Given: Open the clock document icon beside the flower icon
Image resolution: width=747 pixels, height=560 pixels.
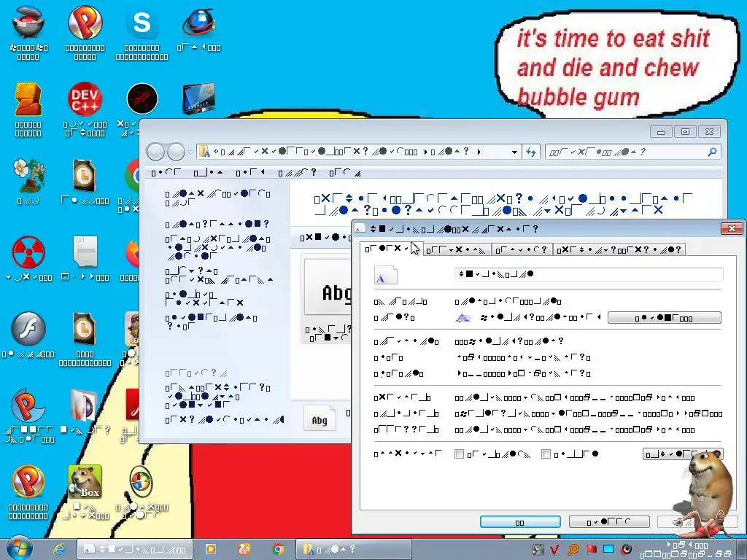Looking at the screenshot, I should (x=85, y=175).
